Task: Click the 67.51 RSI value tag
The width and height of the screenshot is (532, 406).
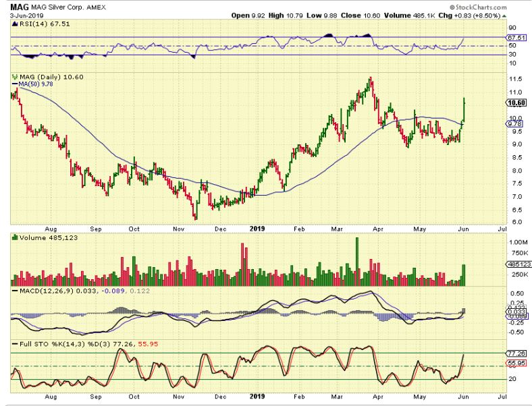Action: pyautogui.click(x=516, y=38)
